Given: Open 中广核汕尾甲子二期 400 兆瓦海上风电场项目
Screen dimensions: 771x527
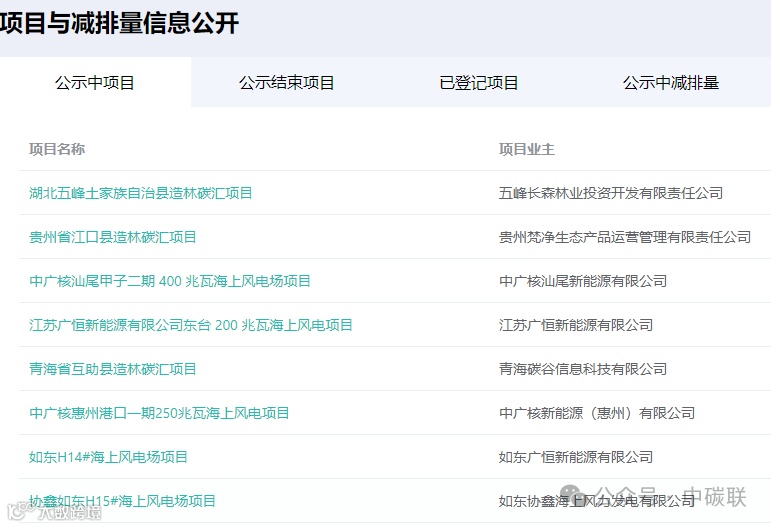Looking at the screenshot, I should [x=170, y=281].
